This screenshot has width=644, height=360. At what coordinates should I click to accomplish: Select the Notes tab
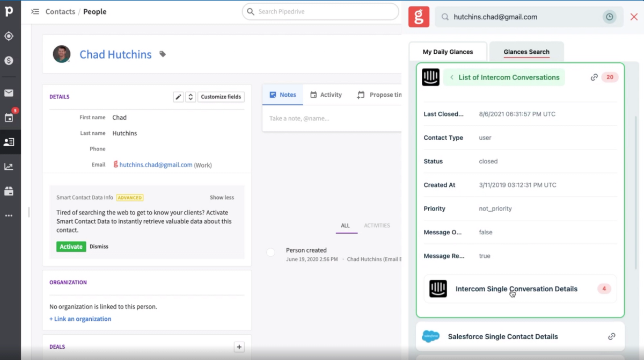283,95
